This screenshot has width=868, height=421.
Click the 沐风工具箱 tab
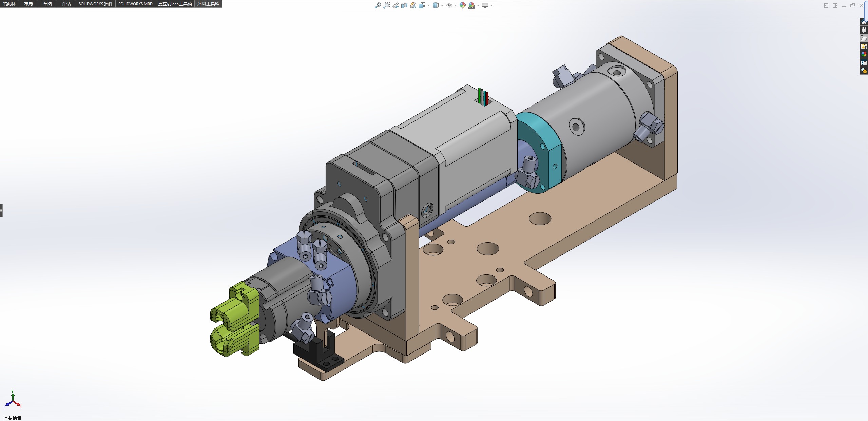pos(208,4)
